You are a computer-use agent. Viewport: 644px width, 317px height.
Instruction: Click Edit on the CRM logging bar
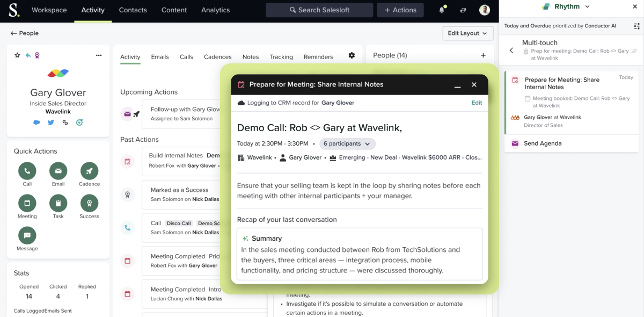(x=477, y=103)
